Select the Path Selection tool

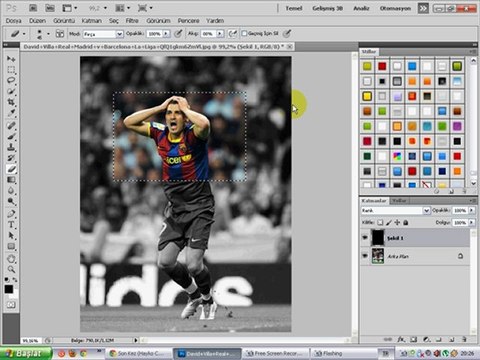[11, 235]
